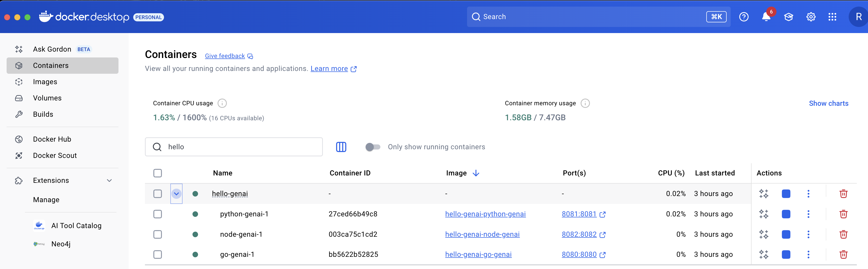Check the node-genai-1 row checkbox
Viewport: 868px width, 269px height.
[x=157, y=234]
